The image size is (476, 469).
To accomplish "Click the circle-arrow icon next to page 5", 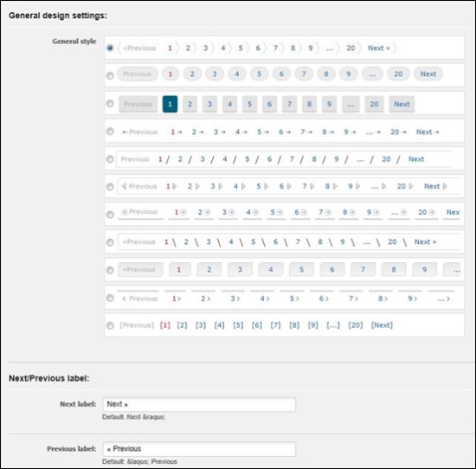I will [280, 212].
